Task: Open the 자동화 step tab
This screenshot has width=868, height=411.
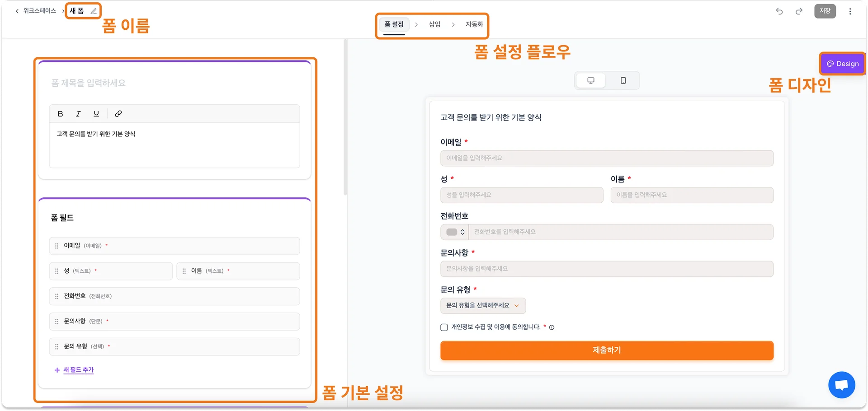Action: tap(474, 24)
